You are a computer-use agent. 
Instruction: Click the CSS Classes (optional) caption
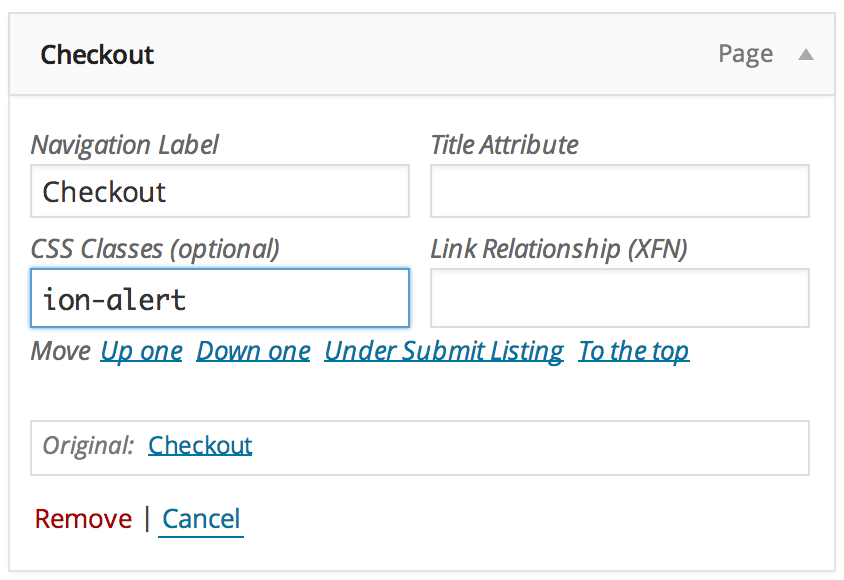(x=155, y=249)
